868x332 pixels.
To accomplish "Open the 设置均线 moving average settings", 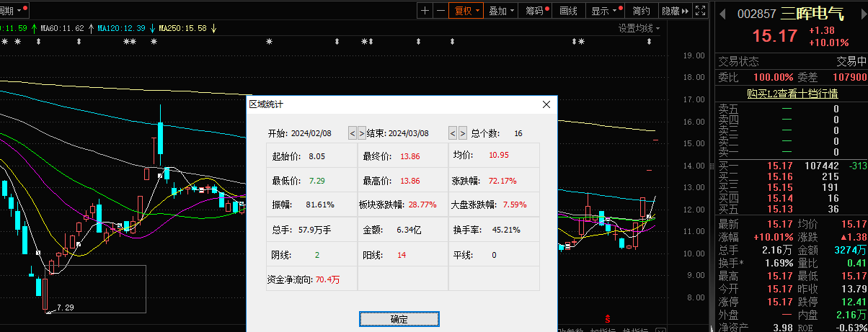I will 638,28.
